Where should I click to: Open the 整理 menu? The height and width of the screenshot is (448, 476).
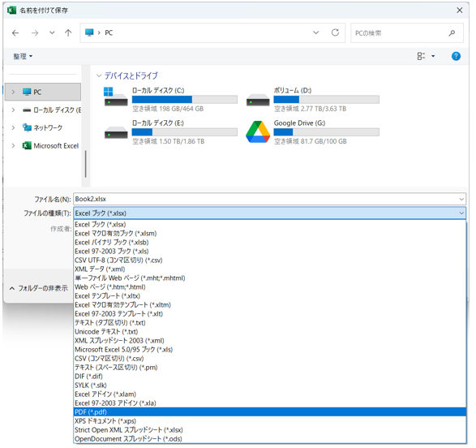click(23, 56)
